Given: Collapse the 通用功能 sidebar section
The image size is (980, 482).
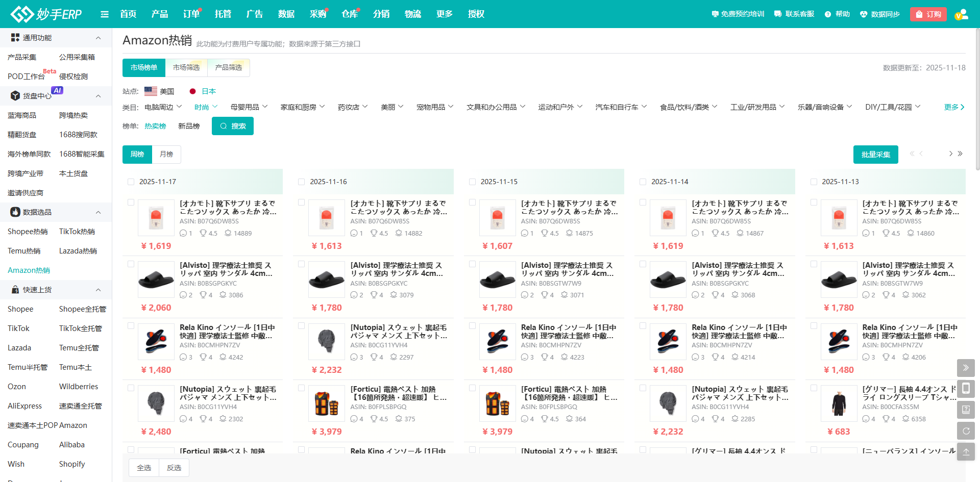Looking at the screenshot, I should [98, 38].
